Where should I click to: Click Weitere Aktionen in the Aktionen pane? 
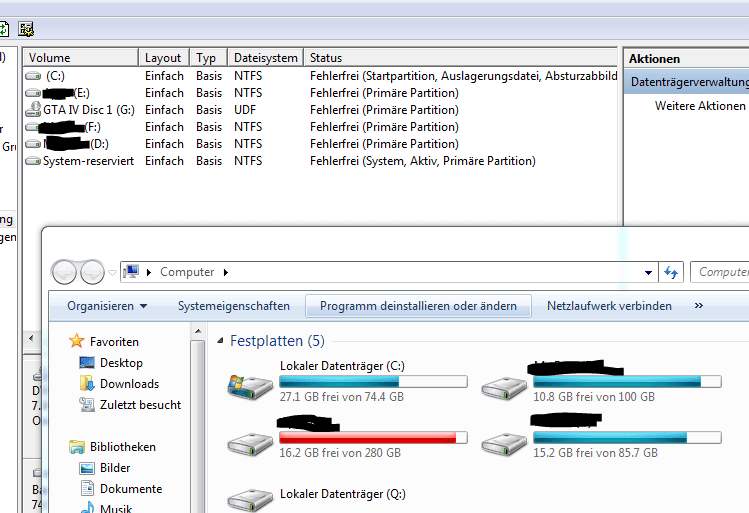pos(700,106)
